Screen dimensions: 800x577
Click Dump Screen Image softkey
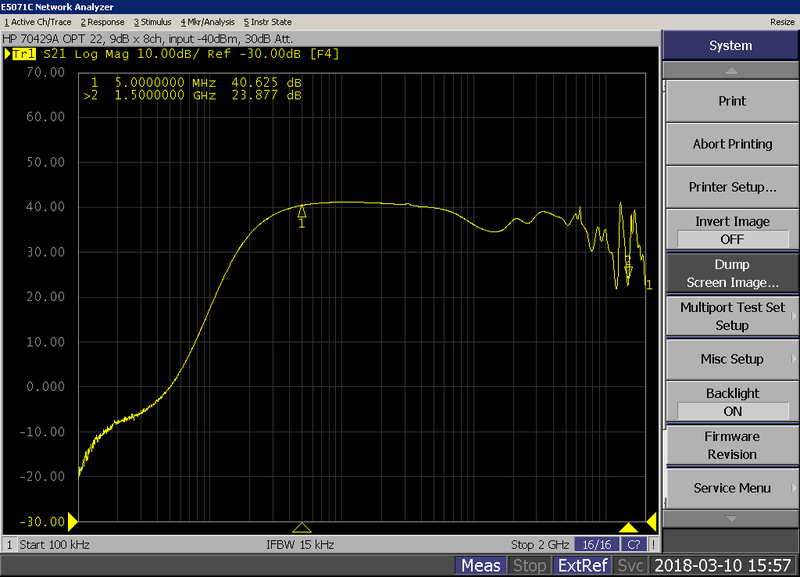pyautogui.click(x=732, y=274)
